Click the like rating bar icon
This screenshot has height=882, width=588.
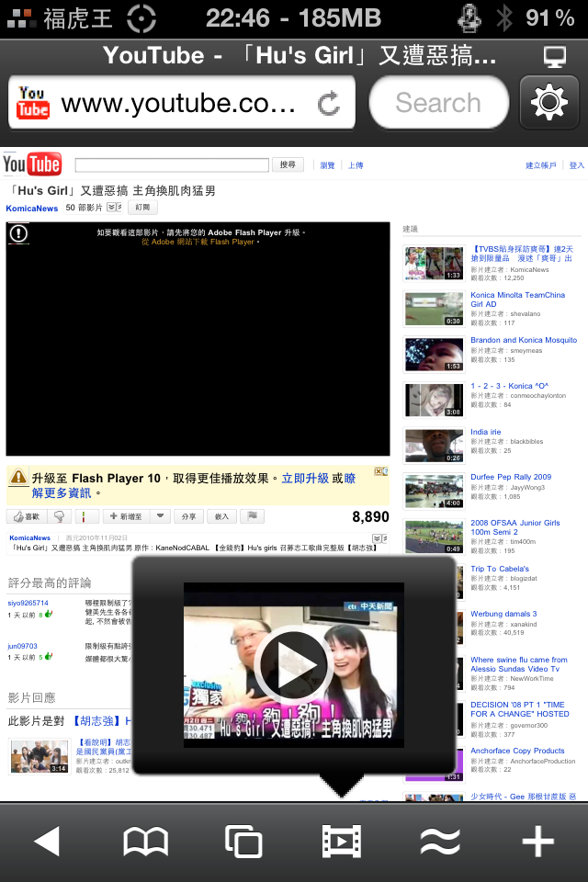[x=86, y=515]
